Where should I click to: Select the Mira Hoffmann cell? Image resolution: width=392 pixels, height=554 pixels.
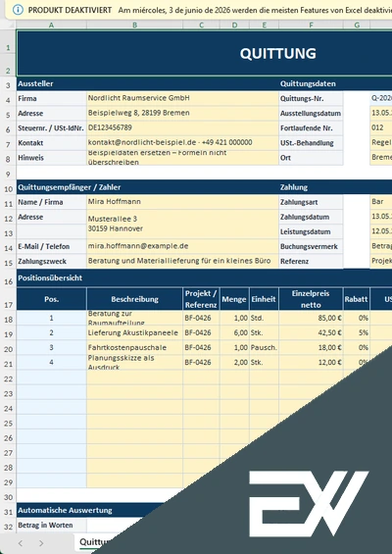click(182, 202)
